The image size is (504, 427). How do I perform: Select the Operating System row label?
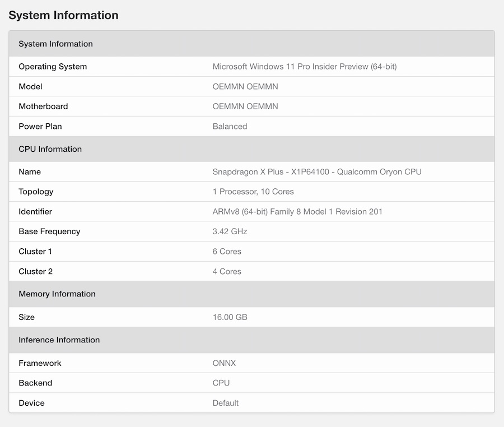coord(53,67)
